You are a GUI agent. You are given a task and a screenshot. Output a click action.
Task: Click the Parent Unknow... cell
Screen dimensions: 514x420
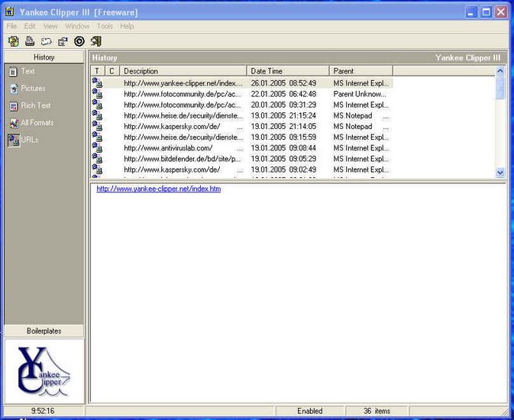[360, 94]
